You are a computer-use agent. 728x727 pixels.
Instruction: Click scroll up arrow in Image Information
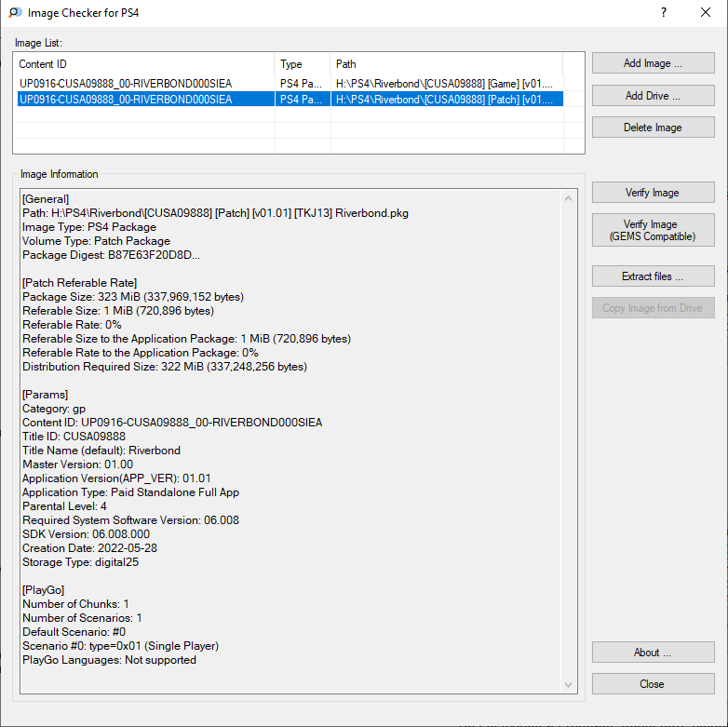pyautogui.click(x=568, y=198)
